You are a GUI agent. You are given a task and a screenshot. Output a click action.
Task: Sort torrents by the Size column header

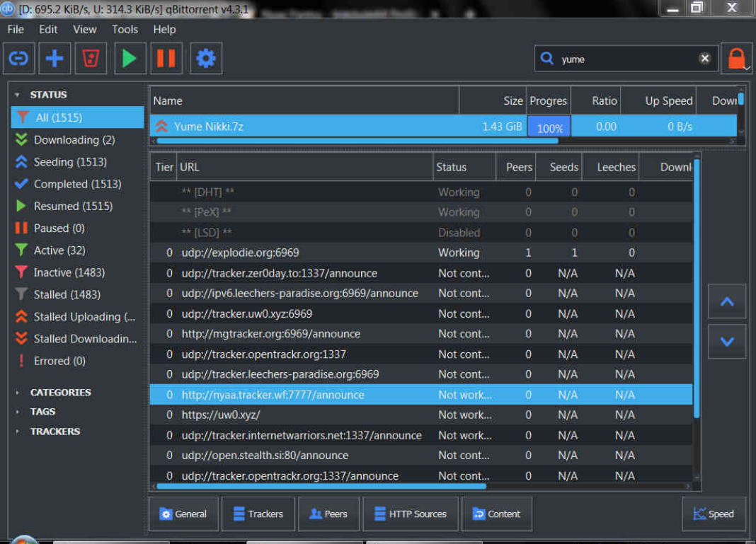coord(493,100)
